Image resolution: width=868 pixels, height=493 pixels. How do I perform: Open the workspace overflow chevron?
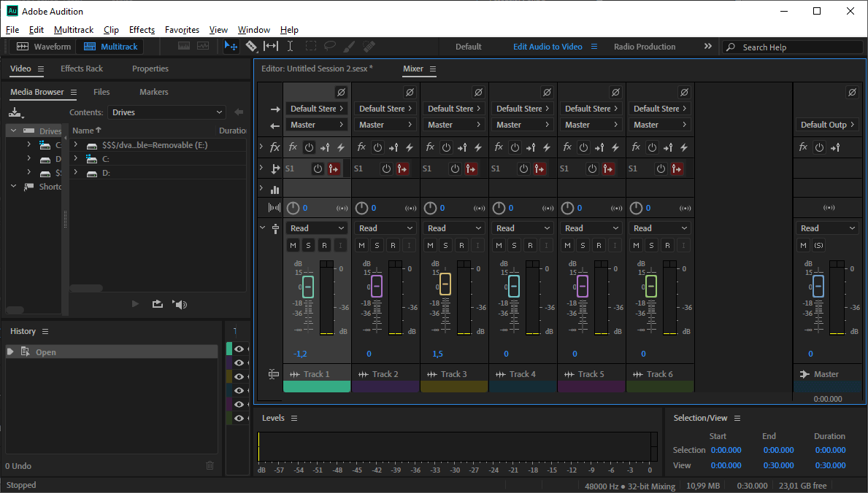click(x=708, y=47)
